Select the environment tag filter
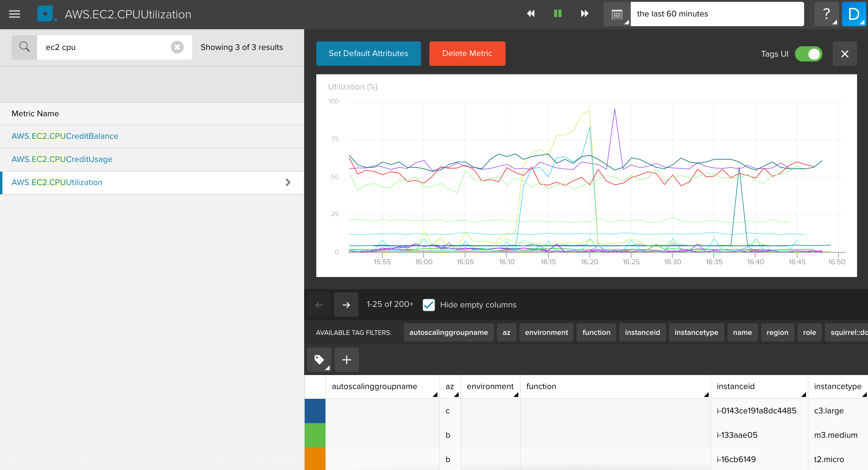Viewport: 868px width, 470px height. point(546,332)
